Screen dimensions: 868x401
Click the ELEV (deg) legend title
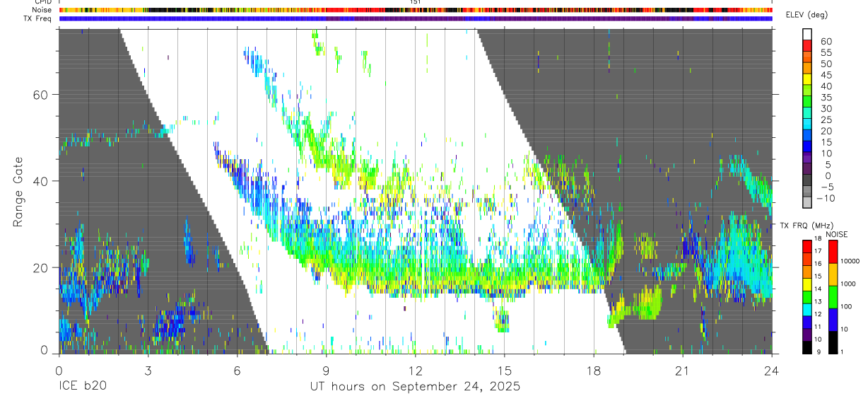(808, 16)
